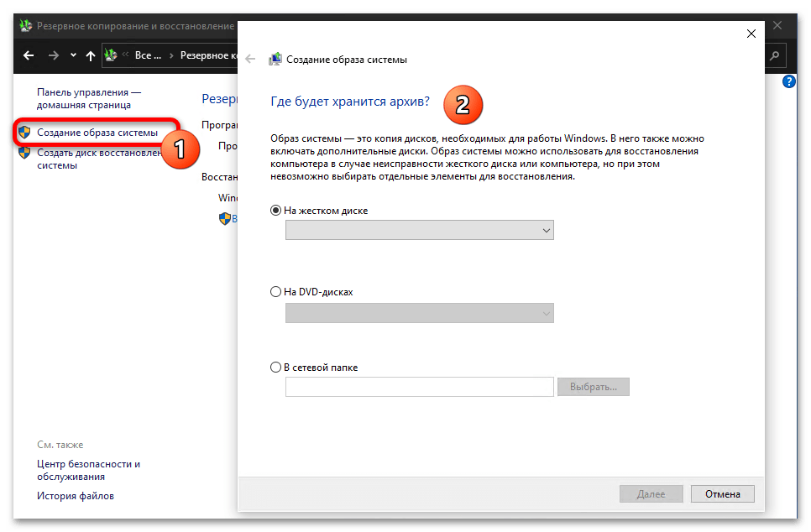811x532 pixels.
Task: Open Создание образа системы link
Action: point(97,133)
